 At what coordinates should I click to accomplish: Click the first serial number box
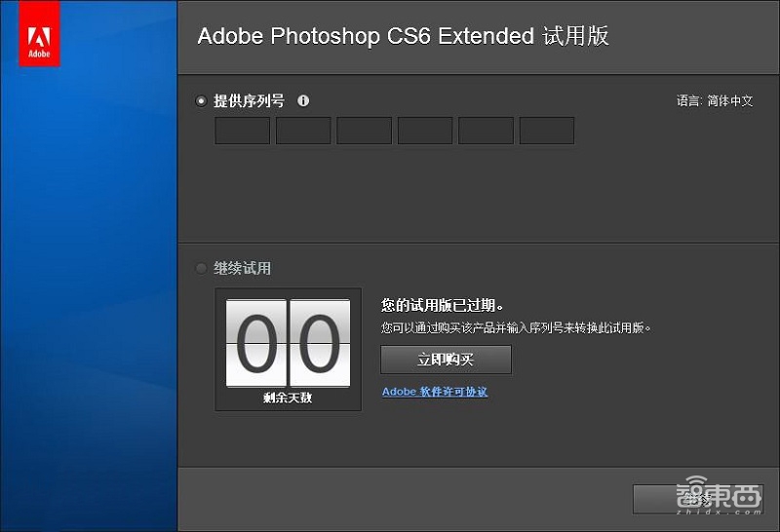[x=242, y=131]
